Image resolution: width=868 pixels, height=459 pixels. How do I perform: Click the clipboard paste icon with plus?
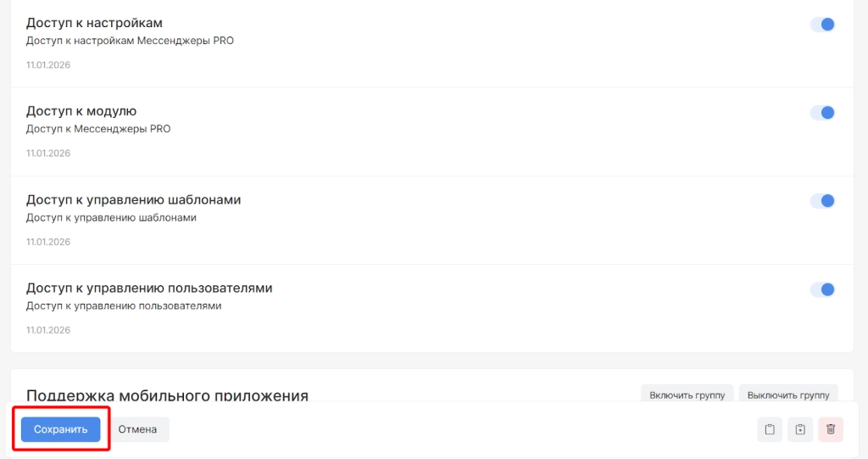(x=800, y=429)
